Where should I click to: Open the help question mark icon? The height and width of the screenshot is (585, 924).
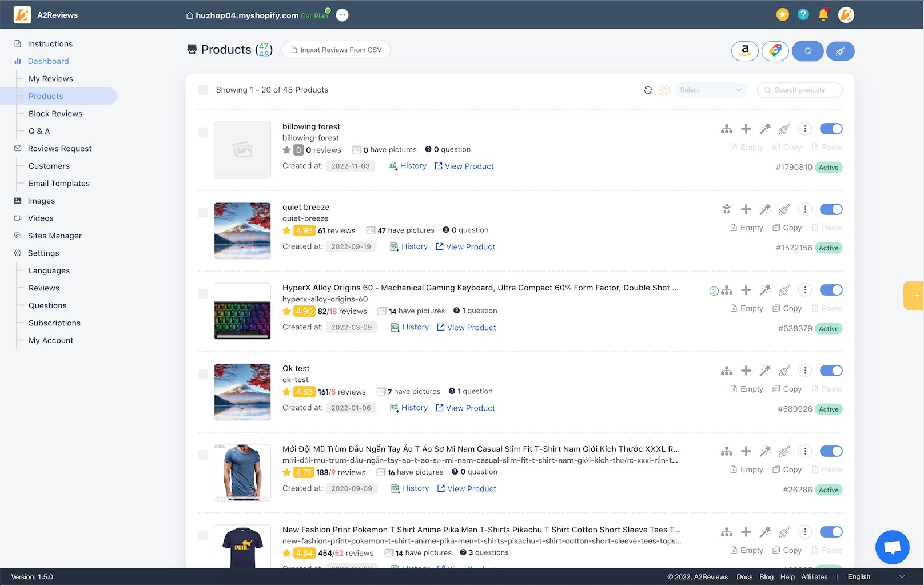[803, 15]
